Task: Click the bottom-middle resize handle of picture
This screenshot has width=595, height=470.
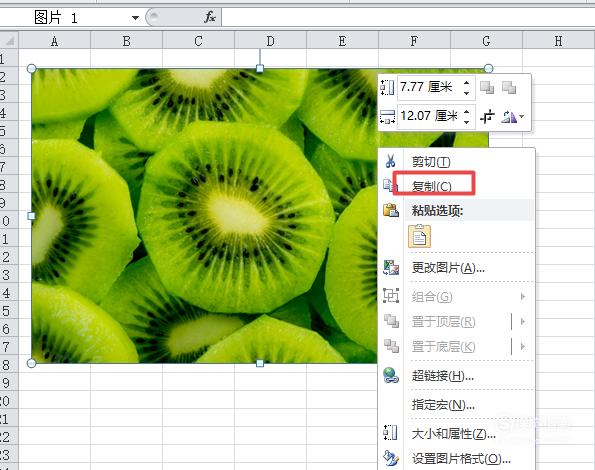Action: click(260, 363)
